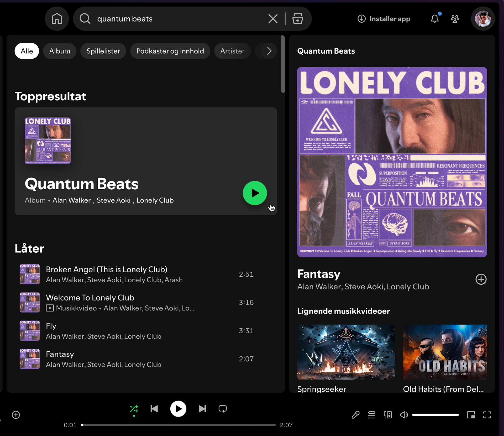504x436 pixels.
Task: Open the Friend Activity icon
Action: click(x=455, y=19)
